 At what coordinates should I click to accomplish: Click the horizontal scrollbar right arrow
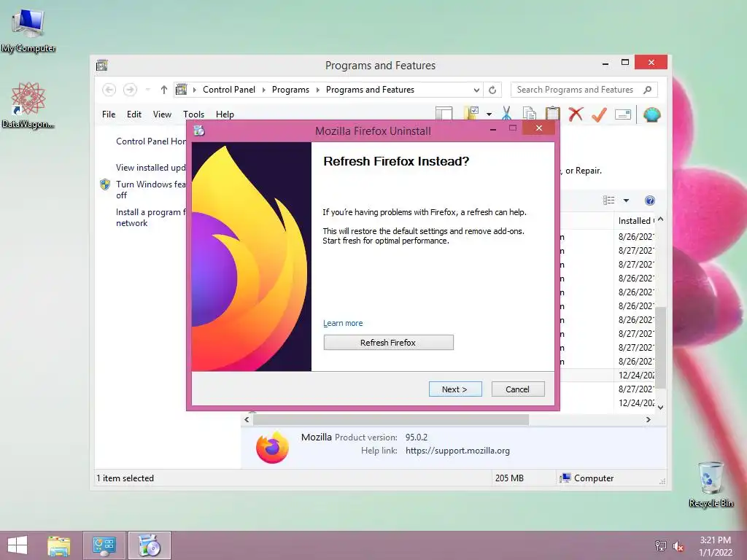[648, 419]
